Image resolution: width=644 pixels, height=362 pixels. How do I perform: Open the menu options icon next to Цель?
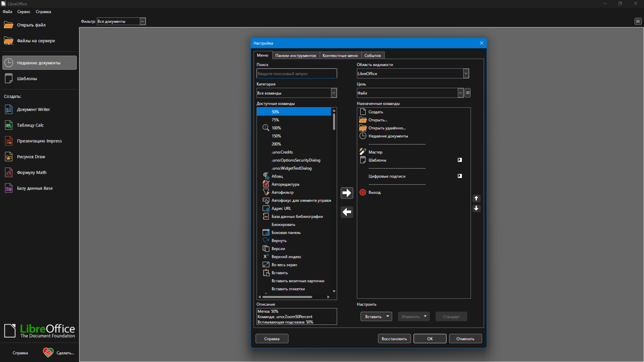click(468, 93)
